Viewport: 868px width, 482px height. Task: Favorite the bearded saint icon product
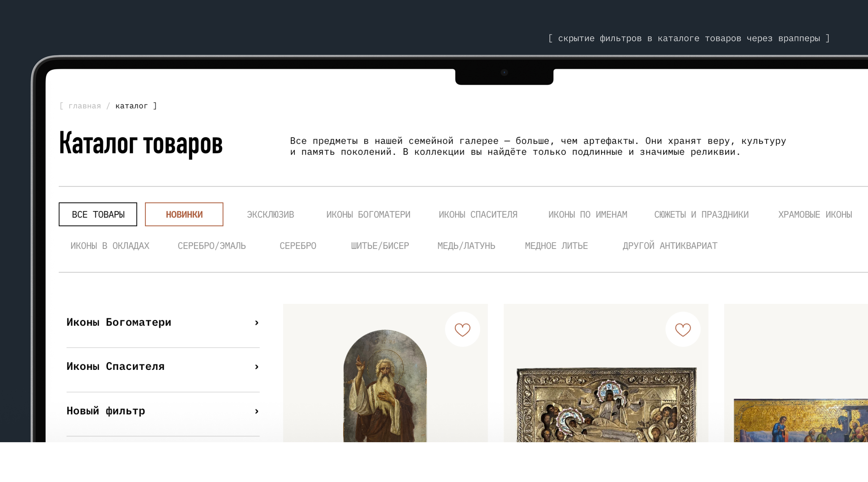pos(462,329)
